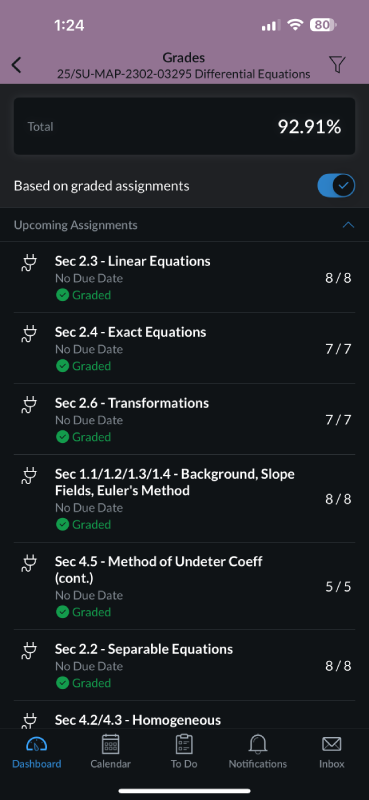Tap the Dashboard gauge icon

[x=37, y=744]
